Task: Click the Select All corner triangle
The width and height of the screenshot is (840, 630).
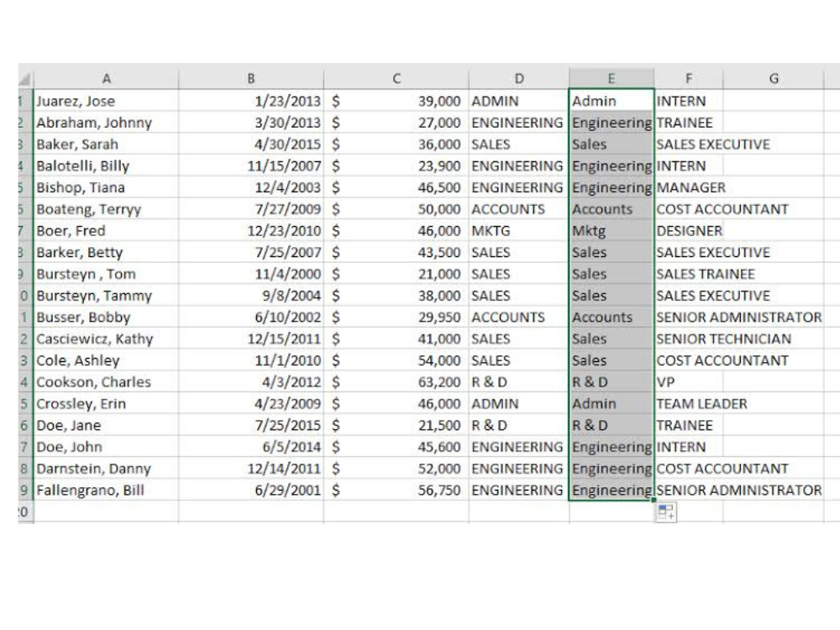Action: [x=24, y=79]
